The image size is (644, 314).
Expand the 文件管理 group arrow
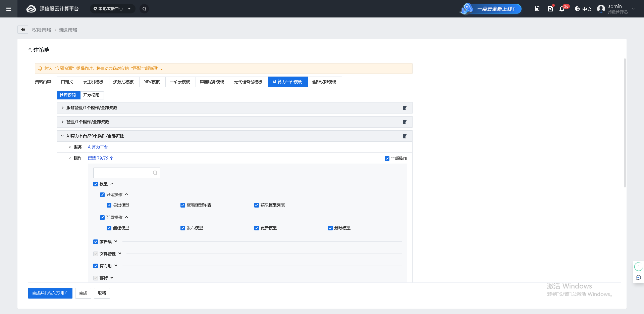pyautogui.click(x=120, y=254)
